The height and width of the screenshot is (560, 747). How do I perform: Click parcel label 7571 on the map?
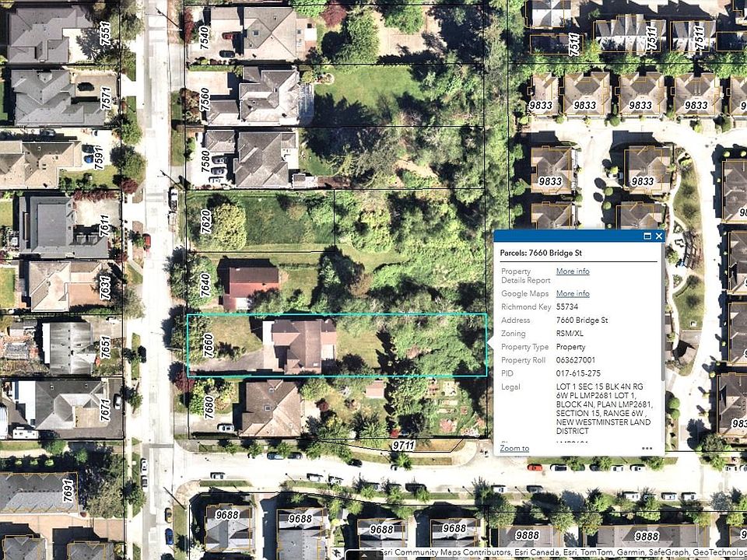[106, 98]
